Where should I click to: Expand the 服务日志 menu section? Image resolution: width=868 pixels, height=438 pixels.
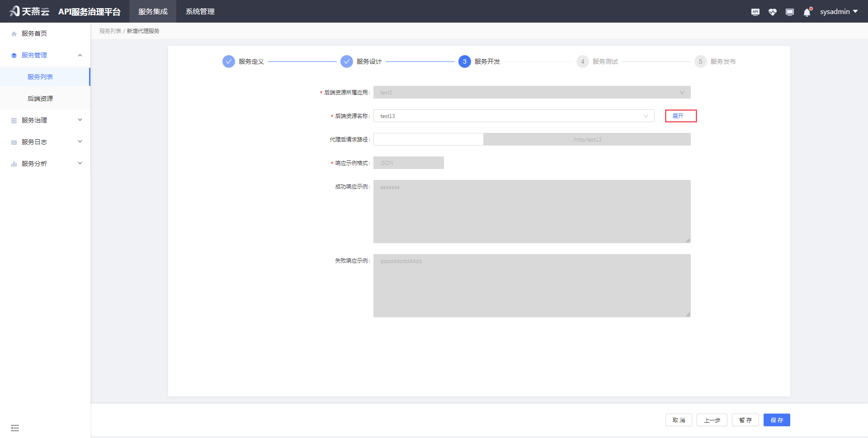click(80, 141)
